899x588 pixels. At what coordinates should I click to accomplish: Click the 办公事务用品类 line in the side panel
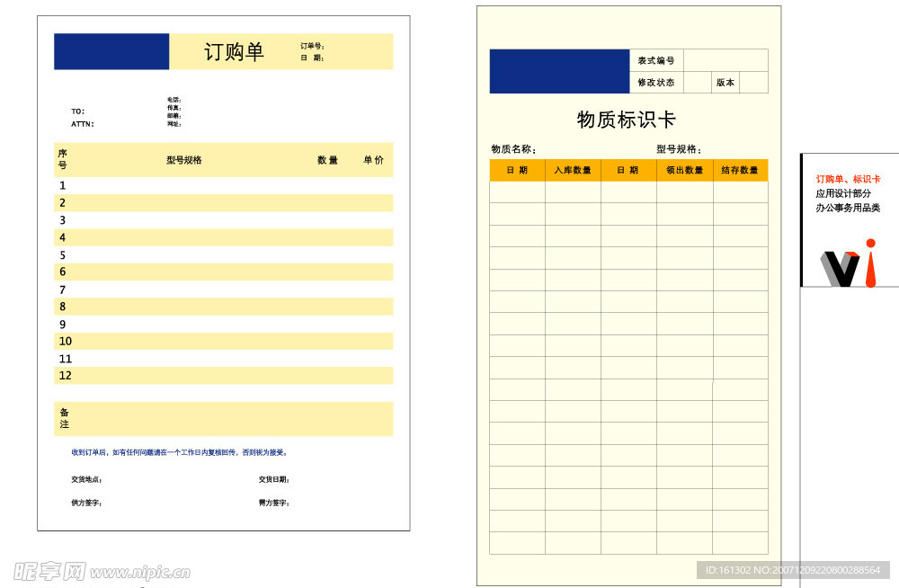coord(848,208)
